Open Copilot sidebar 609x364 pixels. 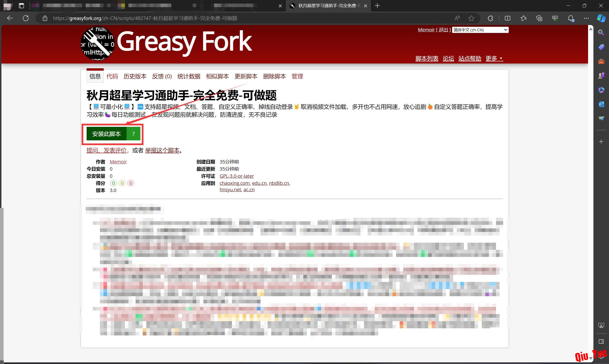[601, 18]
